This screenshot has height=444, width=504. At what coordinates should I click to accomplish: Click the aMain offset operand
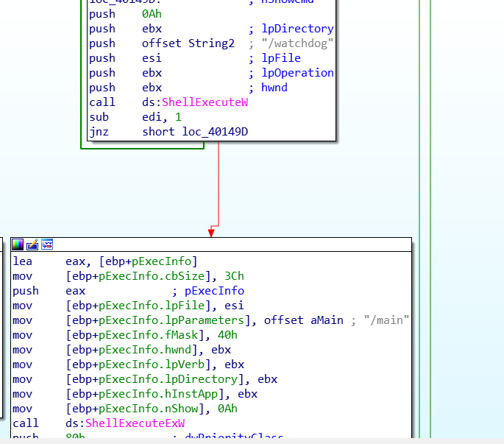pos(327,320)
